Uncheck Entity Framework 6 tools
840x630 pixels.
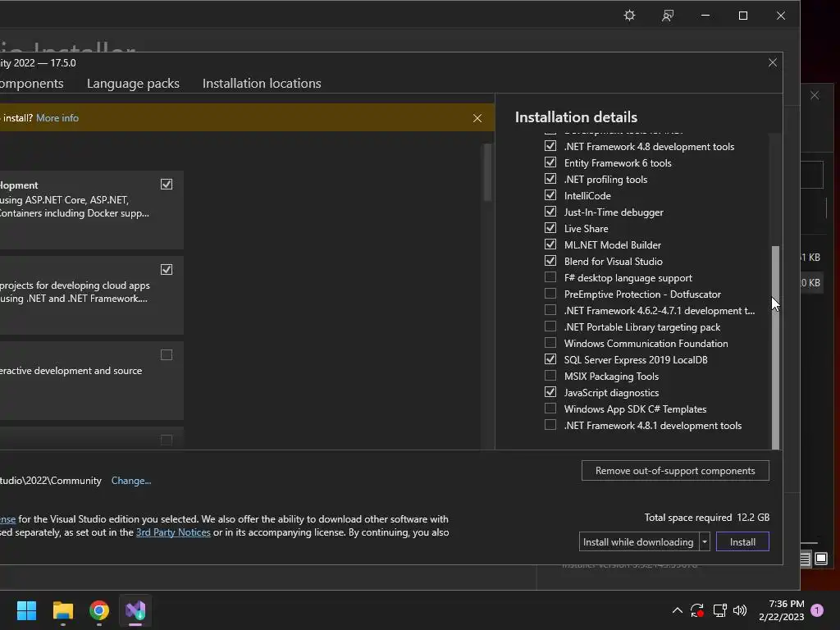tap(550, 162)
